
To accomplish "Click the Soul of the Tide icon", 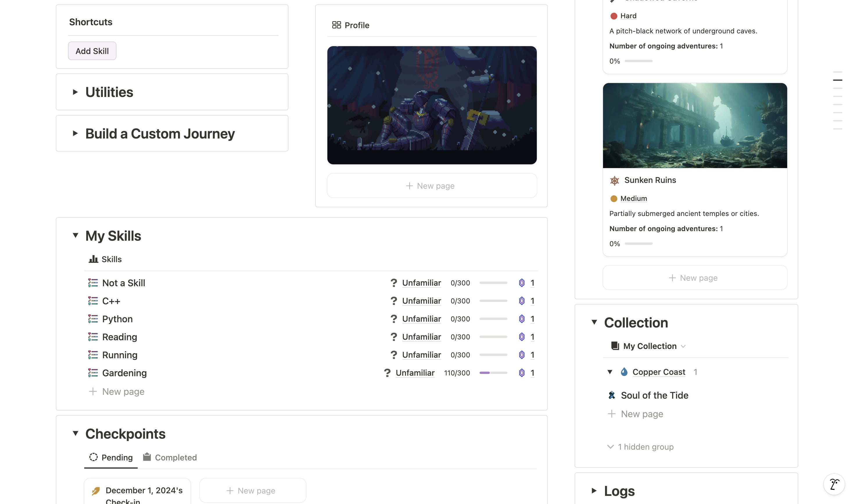I will (612, 395).
